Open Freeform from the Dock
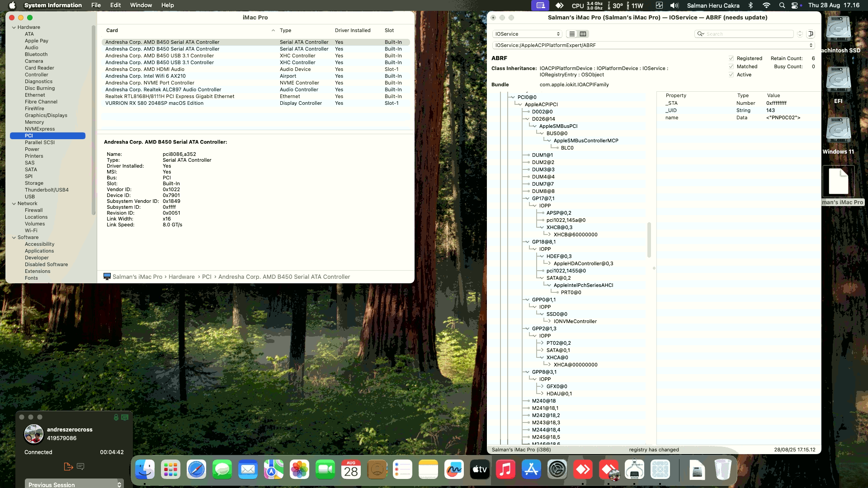The image size is (868, 488). coord(453,470)
